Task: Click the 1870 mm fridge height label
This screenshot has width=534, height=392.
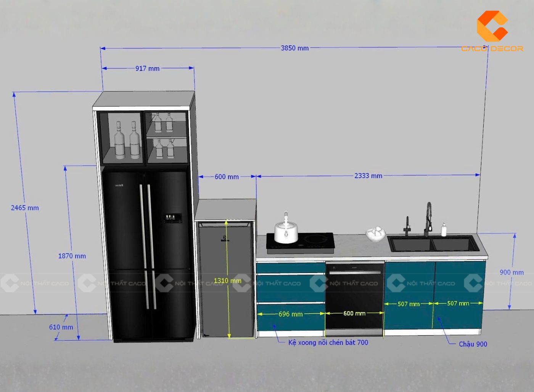Action: click(72, 256)
